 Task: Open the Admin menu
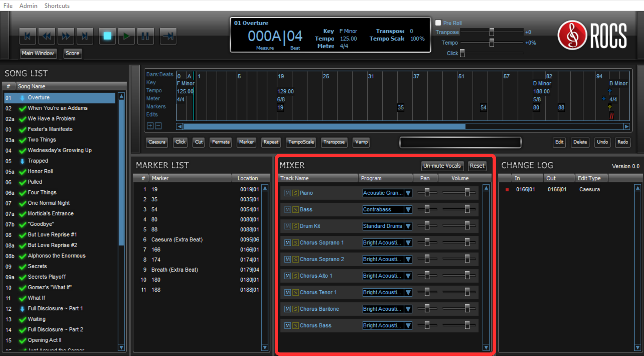(28, 5)
